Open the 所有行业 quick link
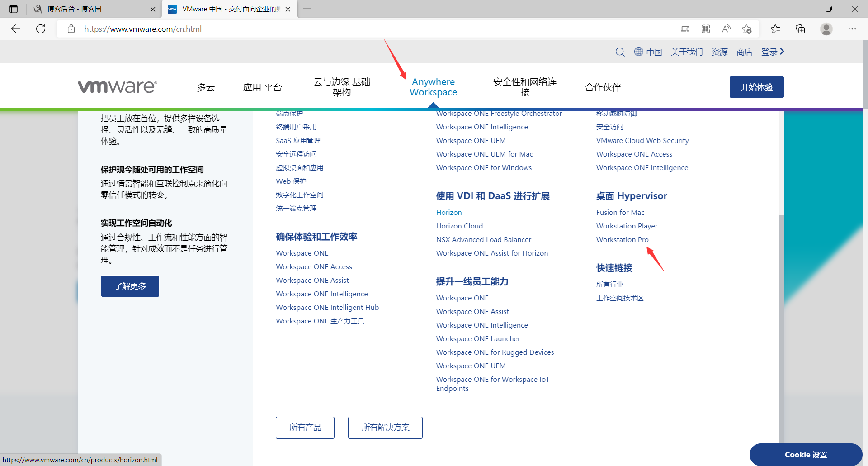Viewport: 868px width, 466px height. pos(610,284)
